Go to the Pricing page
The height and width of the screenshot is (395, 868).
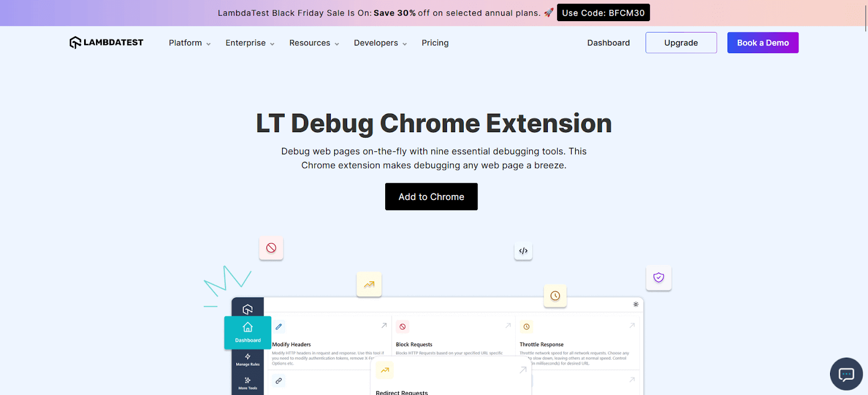[x=435, y=43]
